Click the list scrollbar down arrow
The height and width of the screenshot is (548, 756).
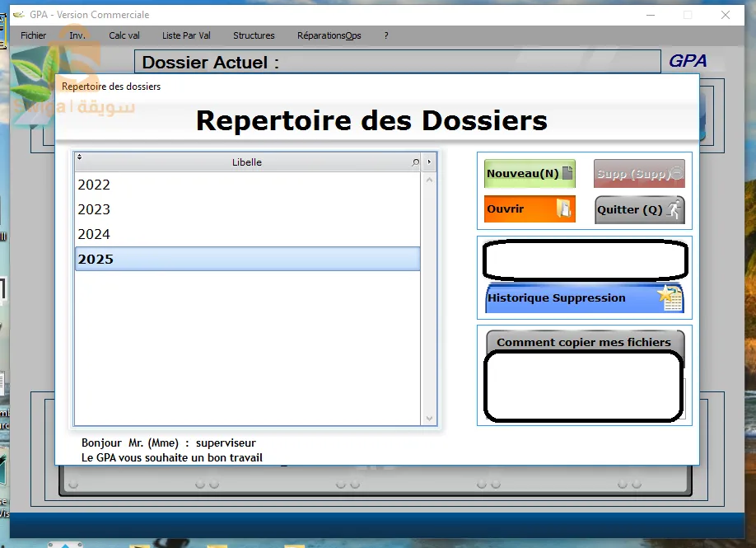pyautogui.click(x=428, y=419)
